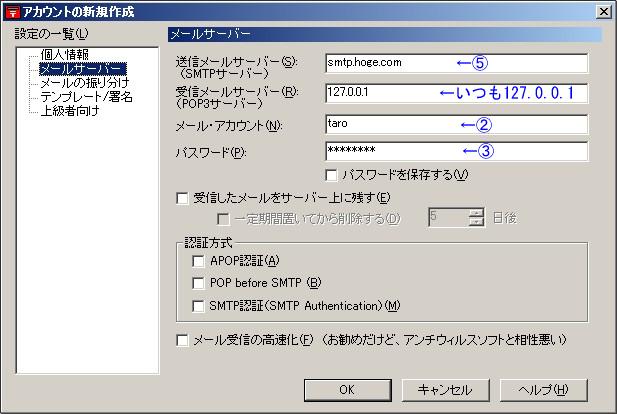Enable パスワードを保存する checkbox

[331, 175]
